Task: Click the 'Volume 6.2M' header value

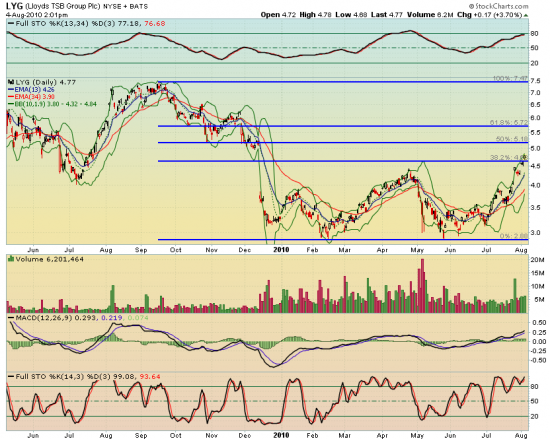Action: 431,15
